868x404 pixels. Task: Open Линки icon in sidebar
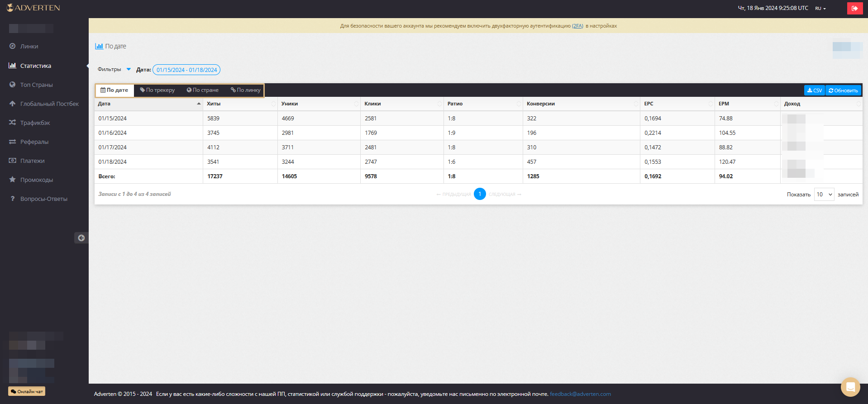click(12, 46)
